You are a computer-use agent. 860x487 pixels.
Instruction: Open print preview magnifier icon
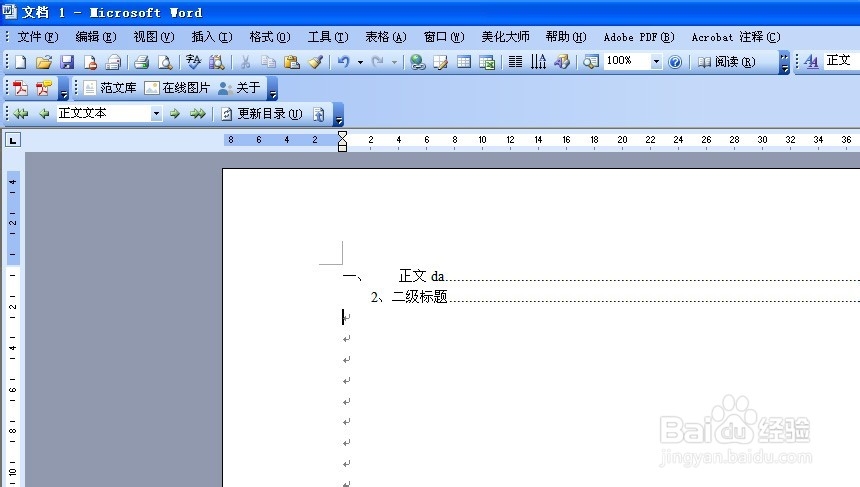point(165,61)
